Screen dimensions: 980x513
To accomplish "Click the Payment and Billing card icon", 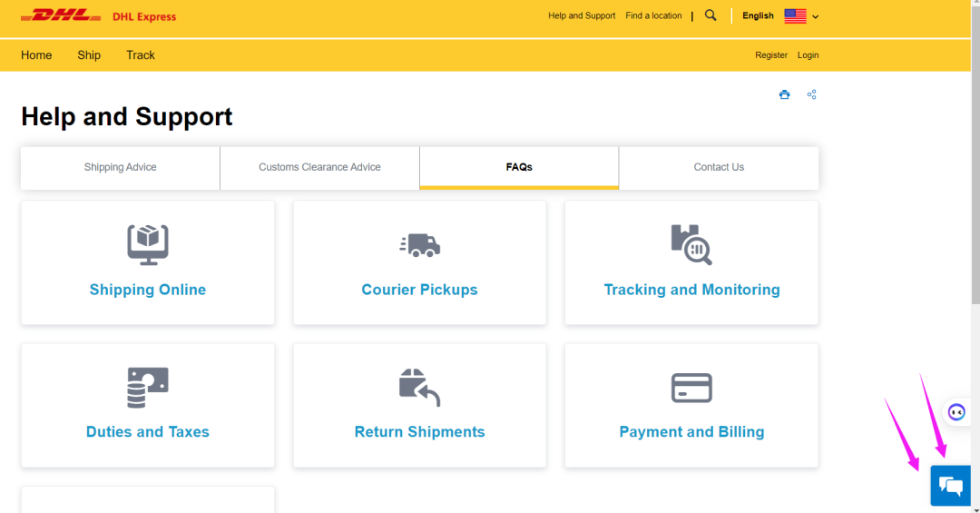I will [691, 388].
